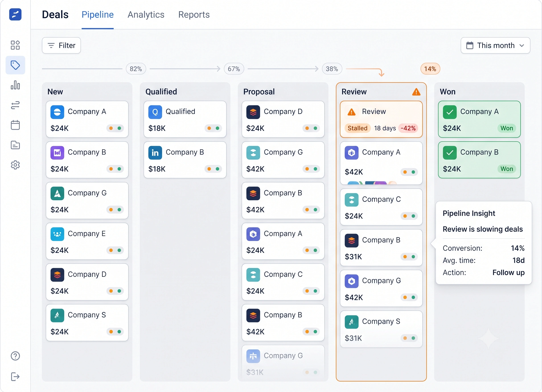The width and height of the screenshot is (542, 392).
Task: Click the help question mark icon
Action: coord(15,356)
